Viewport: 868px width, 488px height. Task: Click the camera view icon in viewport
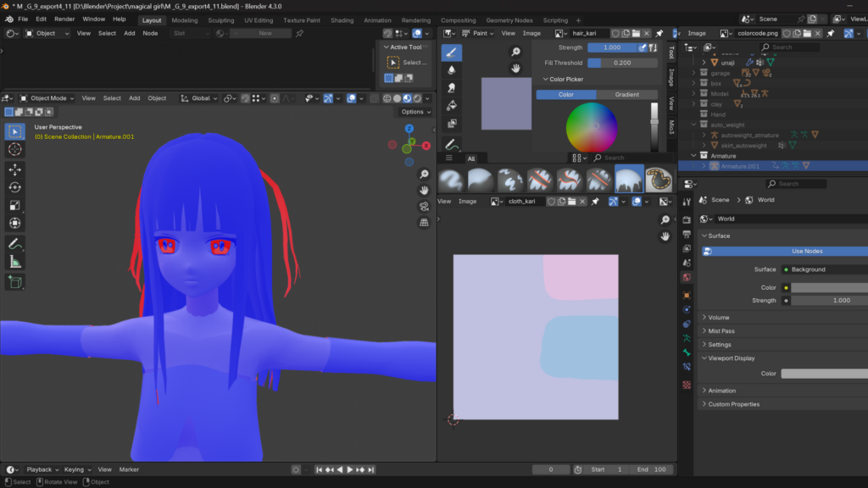(x=424, y=206)
